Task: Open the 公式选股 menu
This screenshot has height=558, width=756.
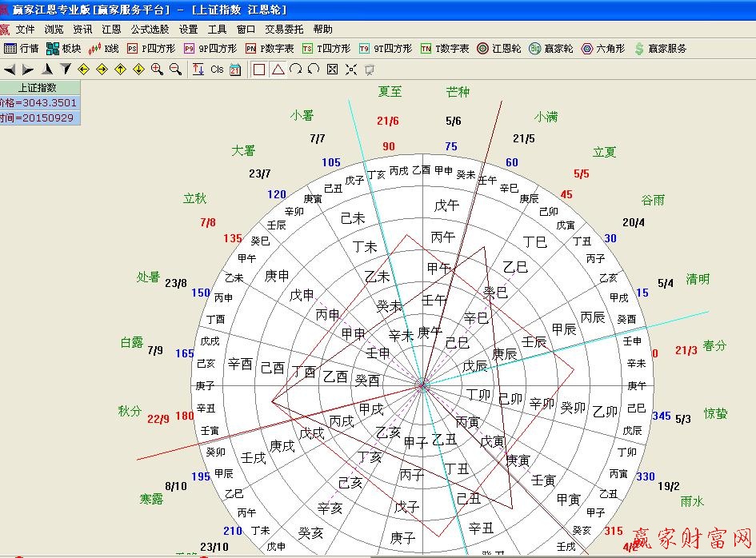Action: click(x=150, y=29)
